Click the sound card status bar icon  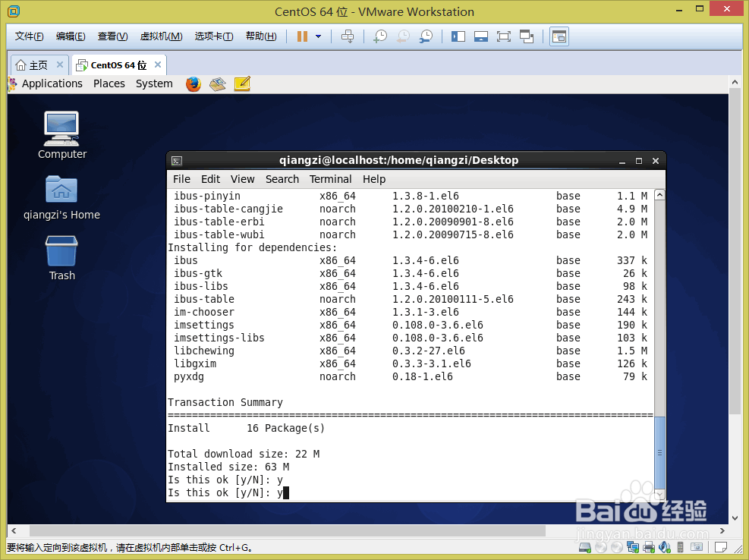665,548
